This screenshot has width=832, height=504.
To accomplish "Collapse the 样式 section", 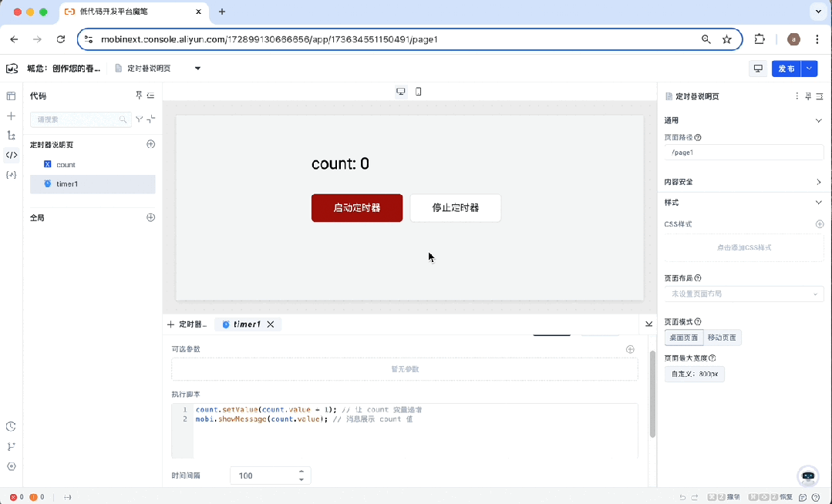I will 818,203.
